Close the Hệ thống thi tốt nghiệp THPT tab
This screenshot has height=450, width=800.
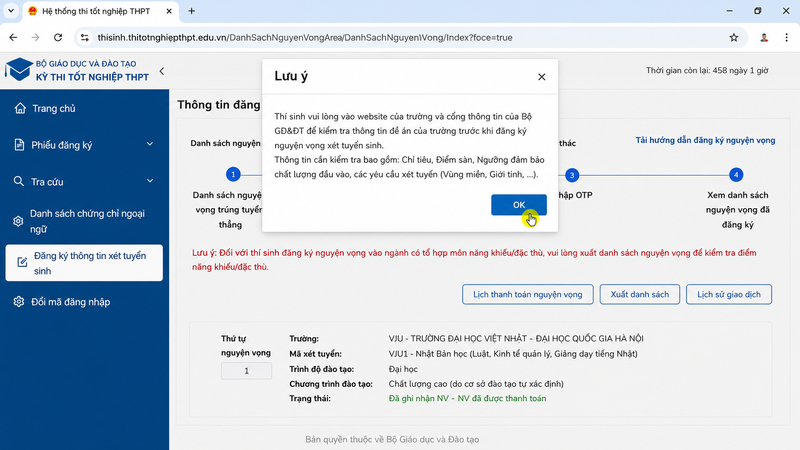click(169, 11)
